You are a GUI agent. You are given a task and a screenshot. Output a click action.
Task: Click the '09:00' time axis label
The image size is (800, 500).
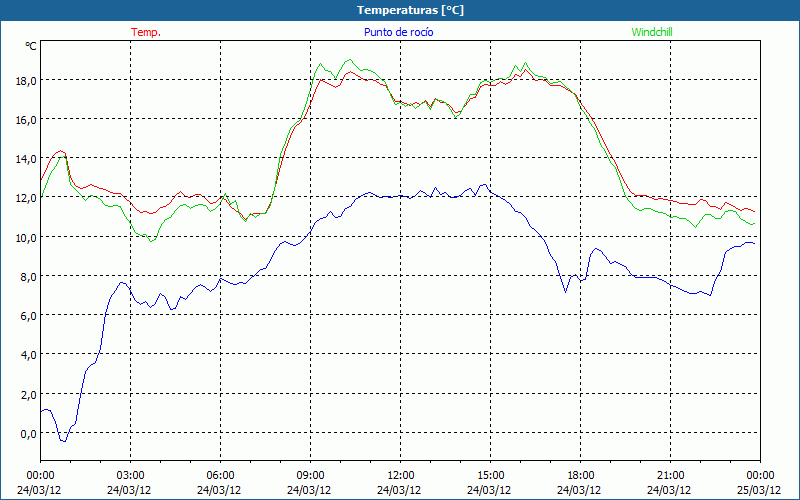pyautogui.click(x=310, y=476)
